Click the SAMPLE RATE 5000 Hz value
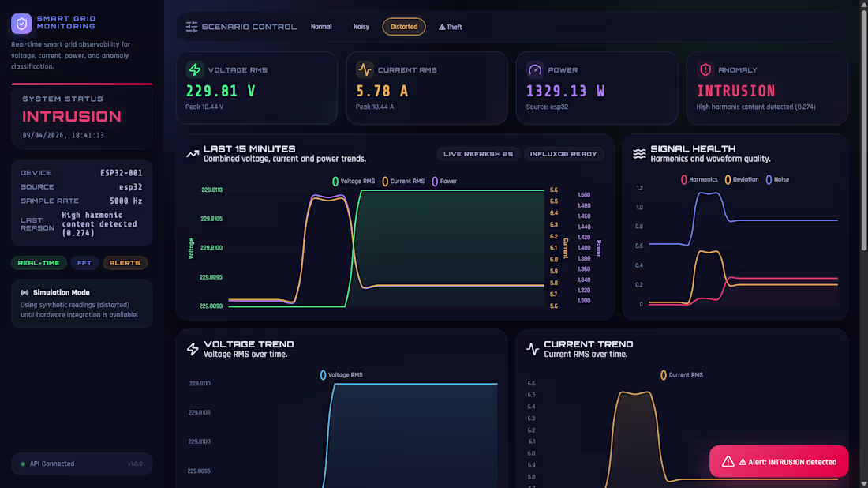 (x=125, y=201)
